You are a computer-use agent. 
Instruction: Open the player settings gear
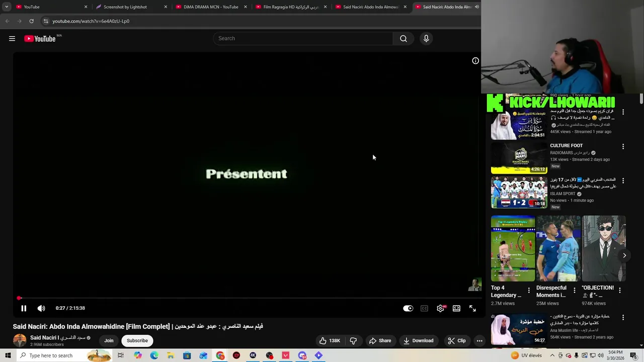(x=440, y=308)
